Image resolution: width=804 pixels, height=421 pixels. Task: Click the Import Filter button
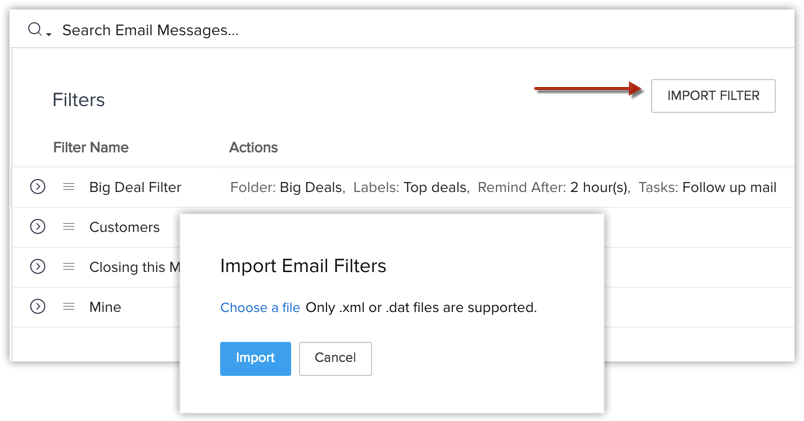[713, 96]
